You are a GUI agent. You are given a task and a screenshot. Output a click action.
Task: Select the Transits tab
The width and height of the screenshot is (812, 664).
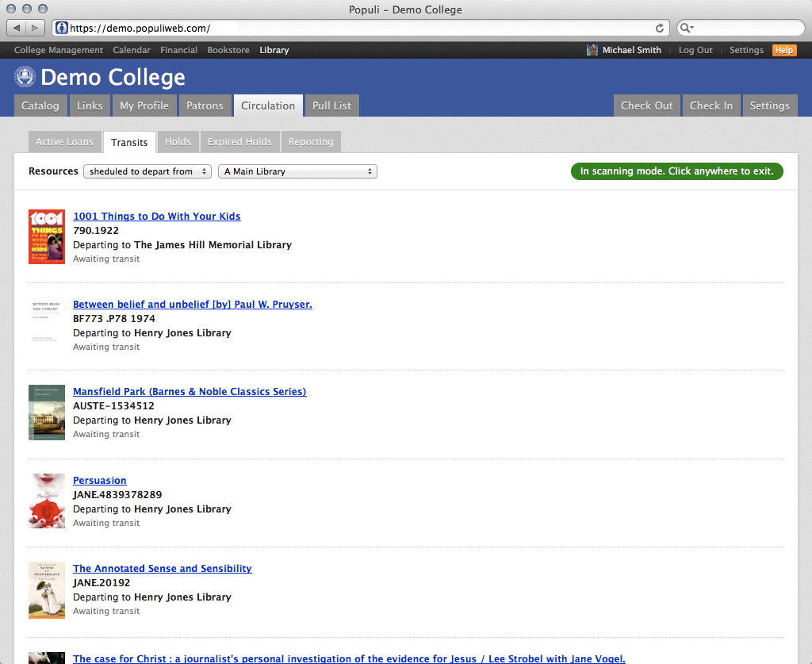click(129, 142)
